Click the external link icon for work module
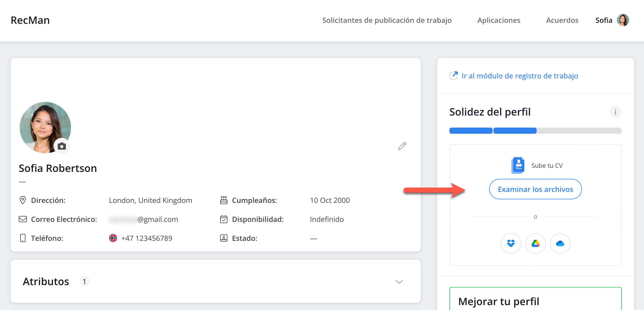This screenshot has width=644, height=310. point(454,76)
